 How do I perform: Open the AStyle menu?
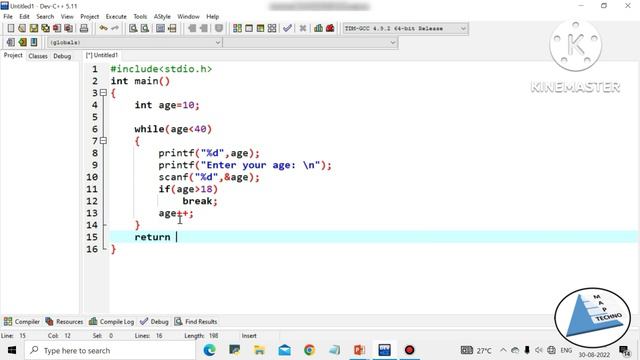click(x=162, y=16)
